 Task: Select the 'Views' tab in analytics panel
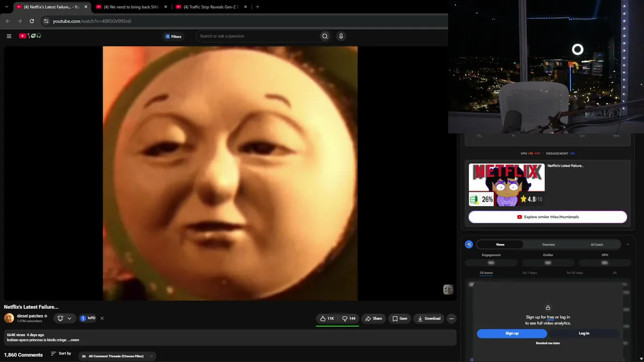(x=500, y=244)
